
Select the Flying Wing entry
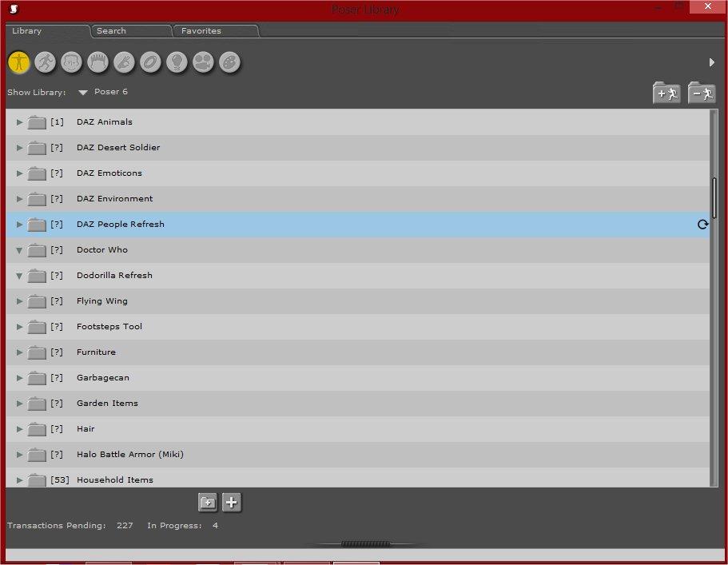[x=357, y=300]
